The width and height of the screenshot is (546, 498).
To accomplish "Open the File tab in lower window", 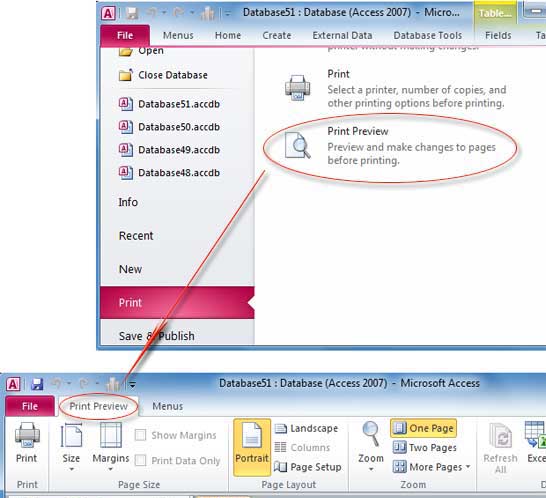I will tap(30, 406).
